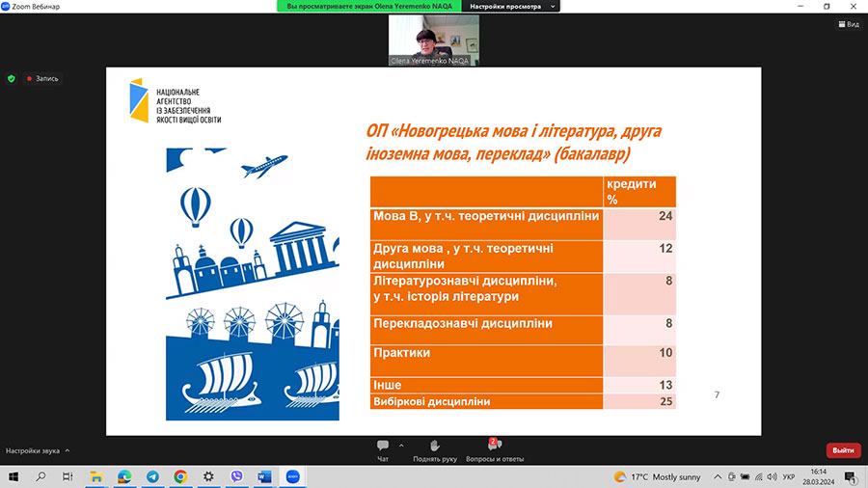Click the battery tray icon
868x488 pixels.
coord(746,477)
